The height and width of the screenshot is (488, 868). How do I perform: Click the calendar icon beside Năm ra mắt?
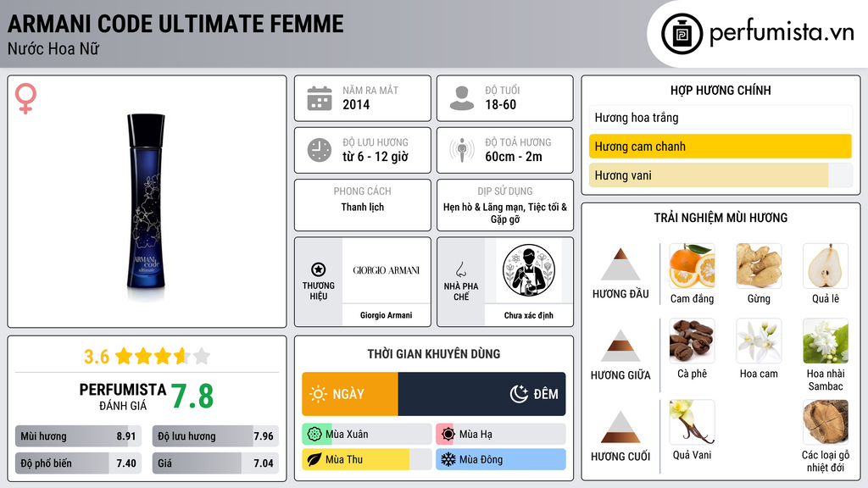(320, 98)
